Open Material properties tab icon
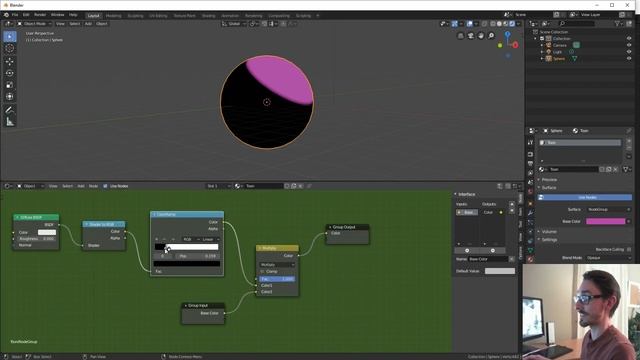The image size is (640, 360). 530,259
